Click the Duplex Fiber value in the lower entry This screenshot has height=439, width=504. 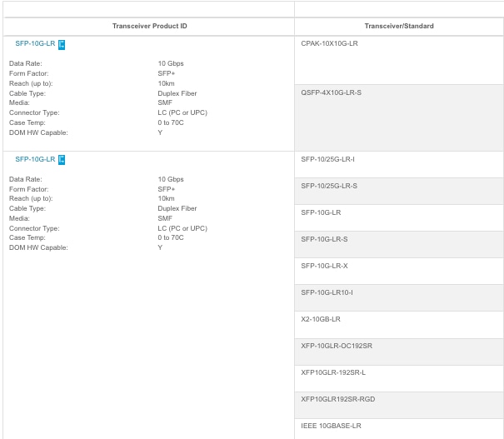point(177,208)
